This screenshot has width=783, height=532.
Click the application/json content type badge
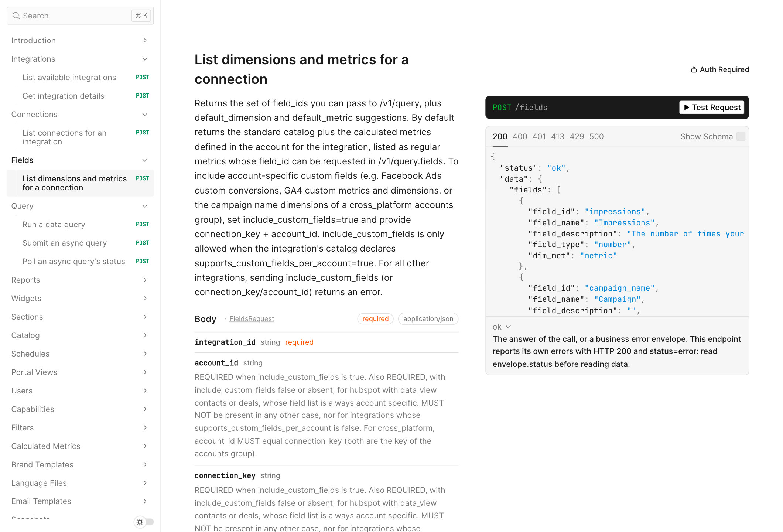pos(428,319)
